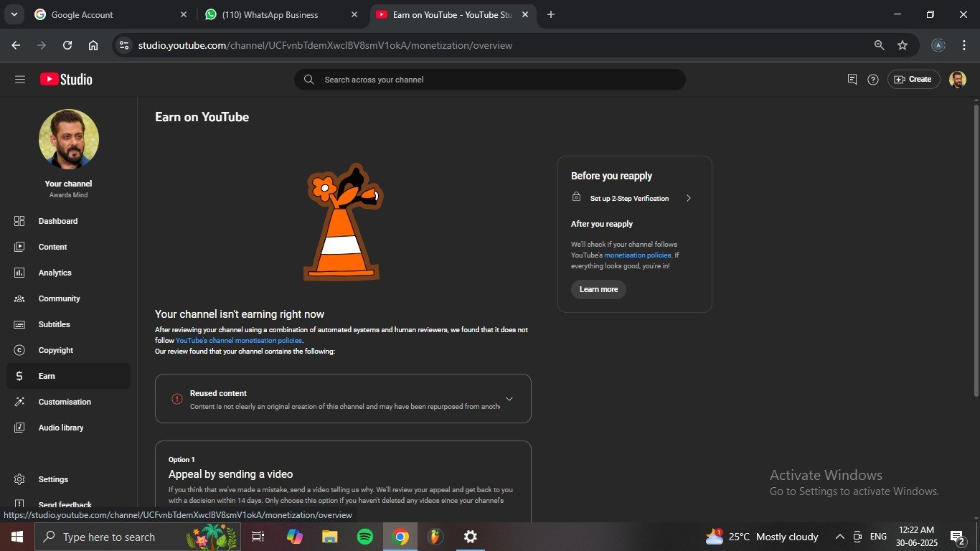Open the weather widget showing 25°C

point(761,537)
